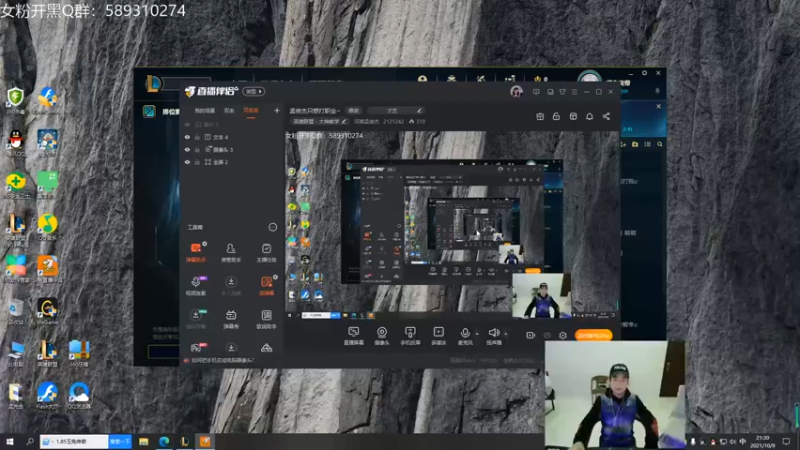This screenshot has height=450, width=800.
Task: Open the settings gear in League client title bar
Action: [x=644, y=73]
